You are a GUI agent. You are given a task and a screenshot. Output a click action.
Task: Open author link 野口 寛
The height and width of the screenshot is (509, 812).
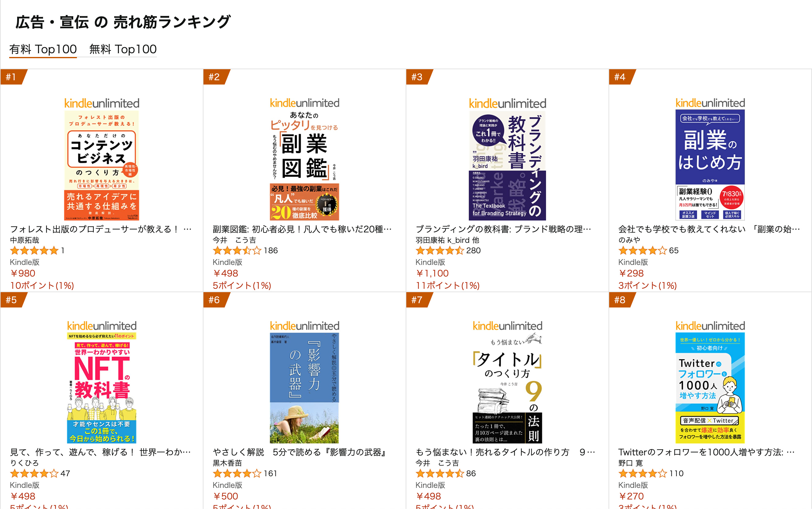(631, 463)
